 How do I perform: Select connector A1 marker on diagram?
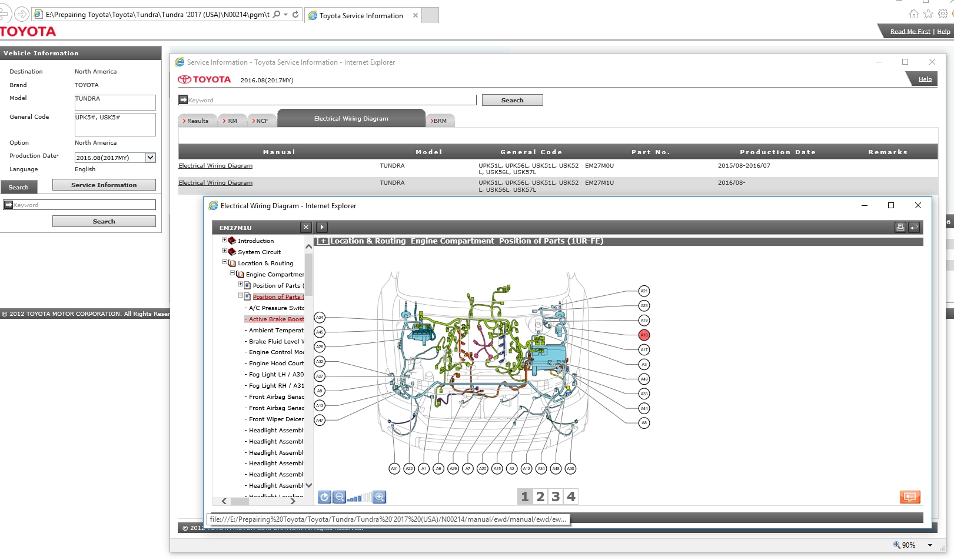click(x=424, y=469)
